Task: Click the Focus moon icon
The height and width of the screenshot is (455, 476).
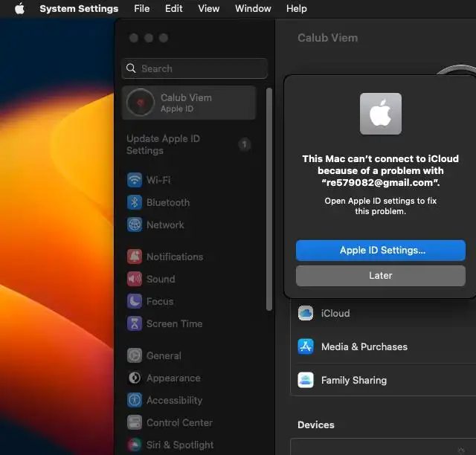Action: [135, 301]
